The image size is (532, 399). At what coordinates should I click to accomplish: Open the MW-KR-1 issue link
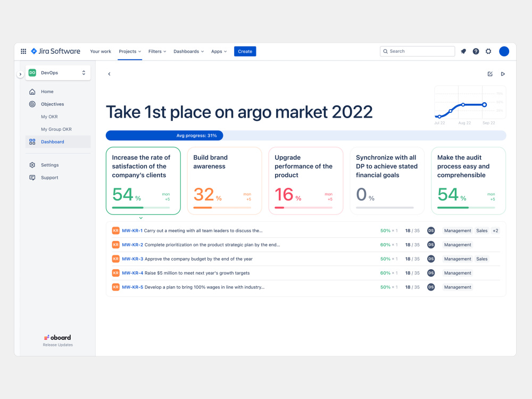pyautogui.click(x=132, y=231)
